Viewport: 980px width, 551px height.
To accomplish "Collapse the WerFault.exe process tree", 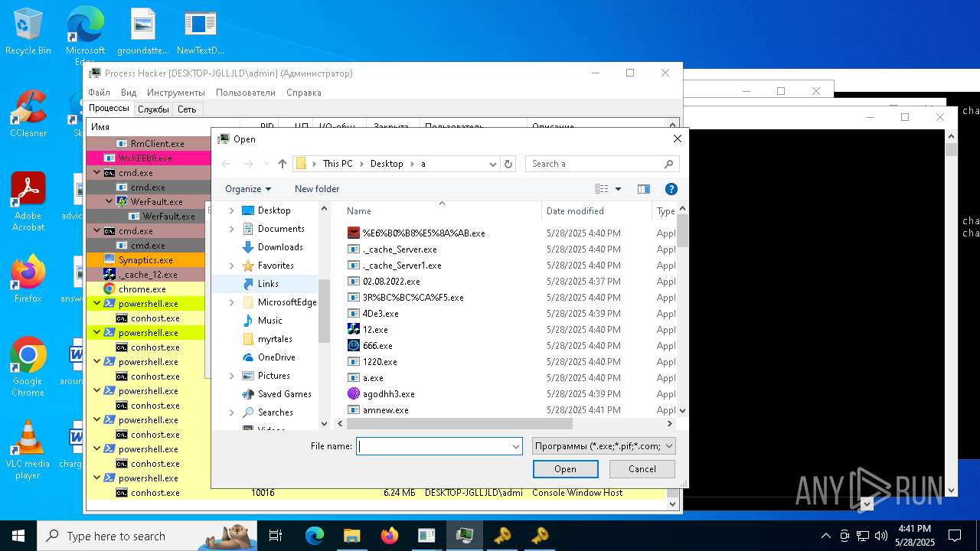I will point(110,202).
